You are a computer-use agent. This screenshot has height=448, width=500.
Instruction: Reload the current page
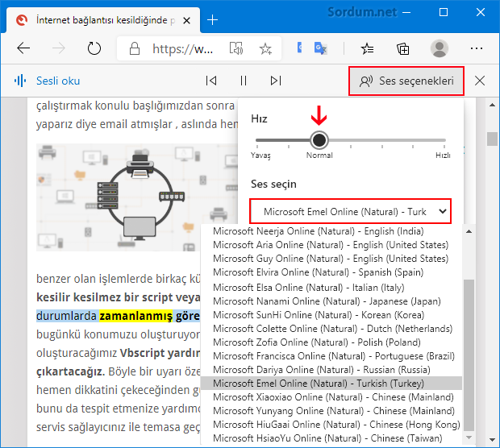pos(94,49)
